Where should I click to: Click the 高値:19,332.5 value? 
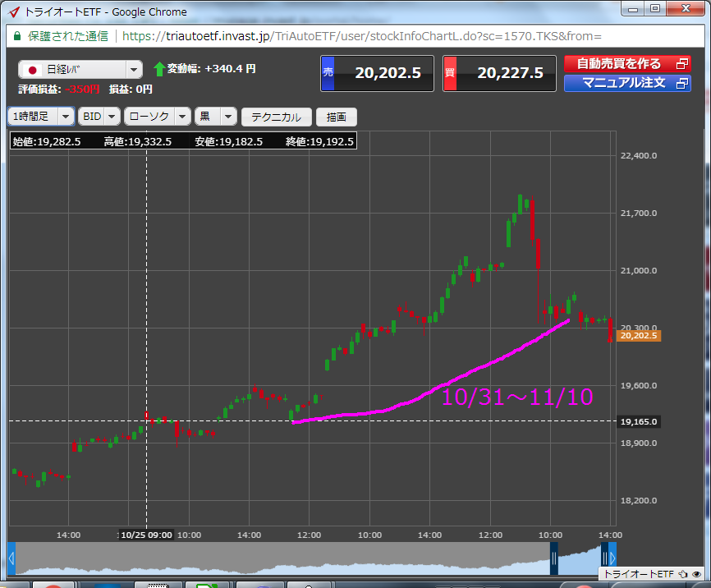pos(138,141)
